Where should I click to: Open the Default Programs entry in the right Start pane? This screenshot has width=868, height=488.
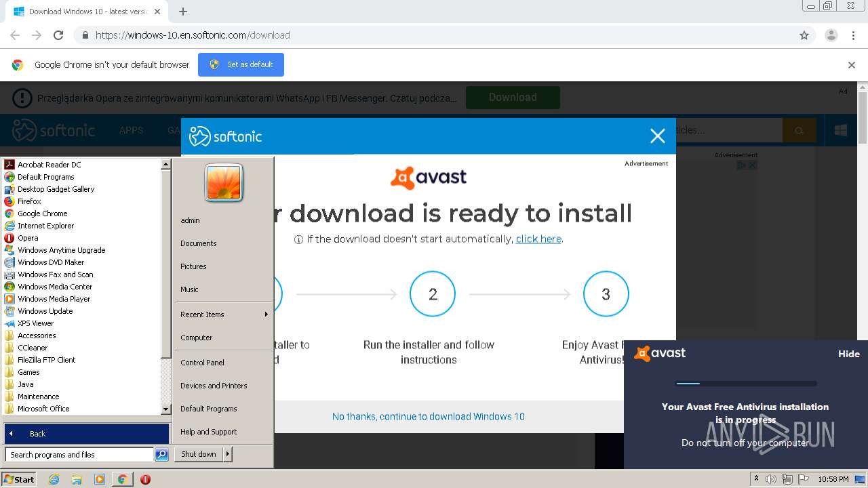click(x=209, y=409)
